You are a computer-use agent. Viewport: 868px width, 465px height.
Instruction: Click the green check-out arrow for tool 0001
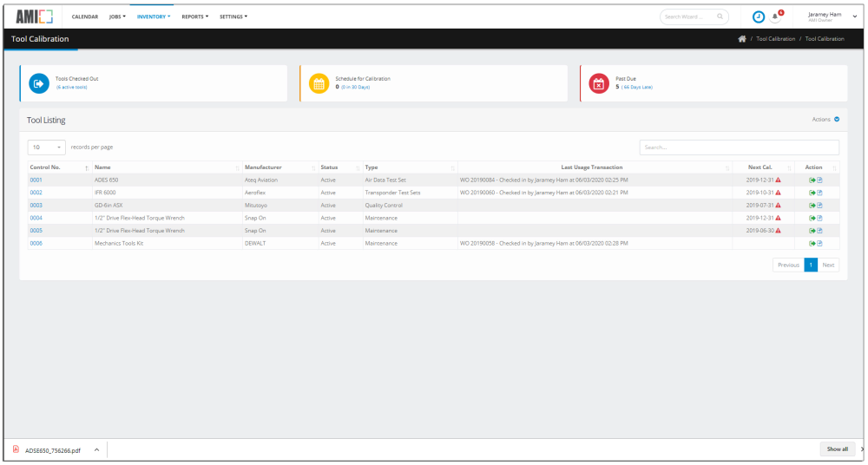pos(812,180)
